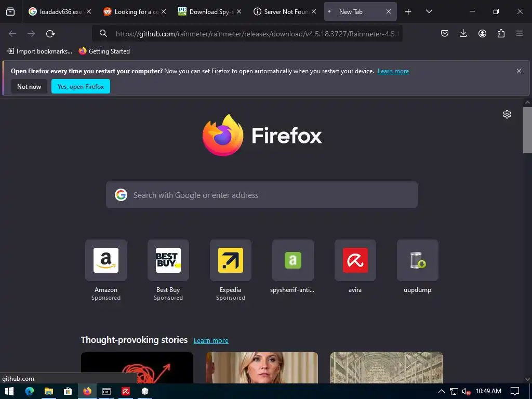Open File Explorer from taskbar

49,391
